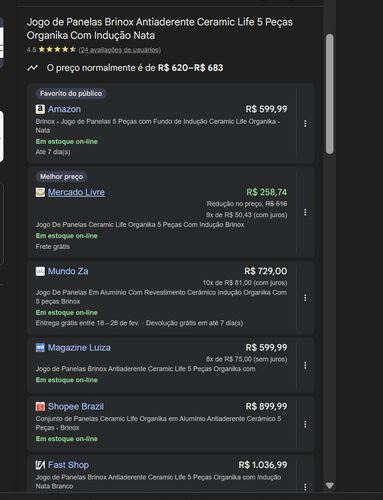Open Magazine Luiza listing's three-dot menu
Viewport: 383px width, 500px height.
305,366
